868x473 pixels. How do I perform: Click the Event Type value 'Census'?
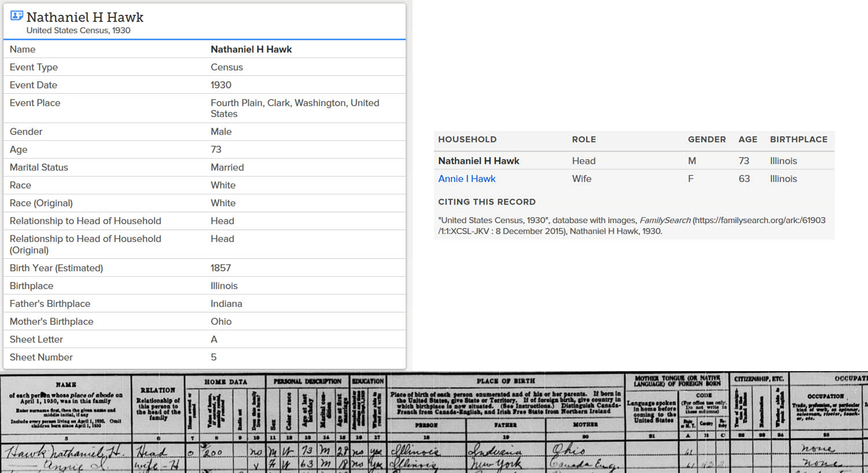[x=227, y=67]
